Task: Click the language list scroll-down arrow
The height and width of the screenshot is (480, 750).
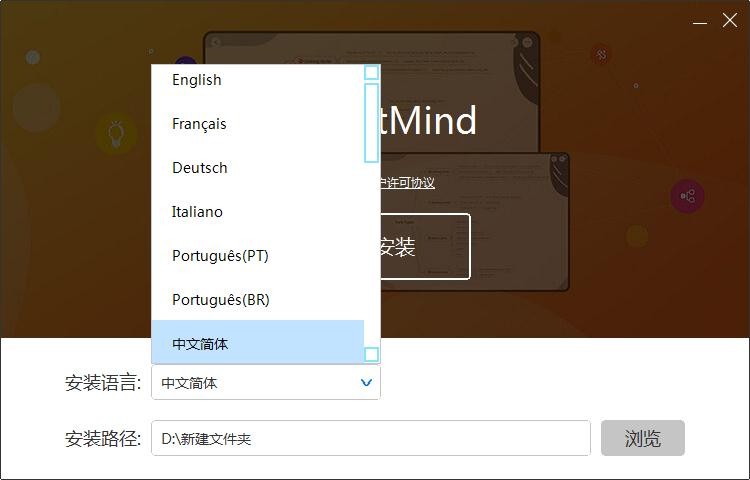Action: (x=371, y=354)
